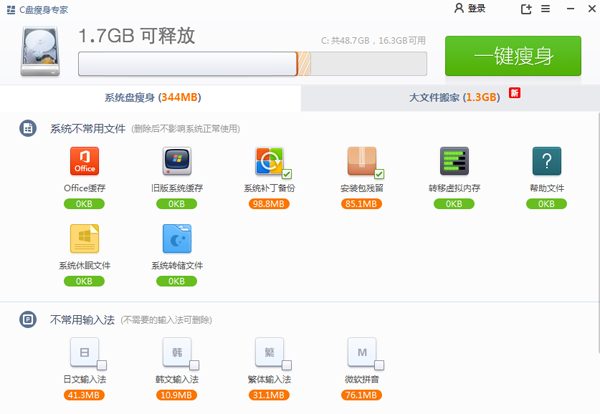Select the 旧版系统缓存 icon

coord(177,162)
